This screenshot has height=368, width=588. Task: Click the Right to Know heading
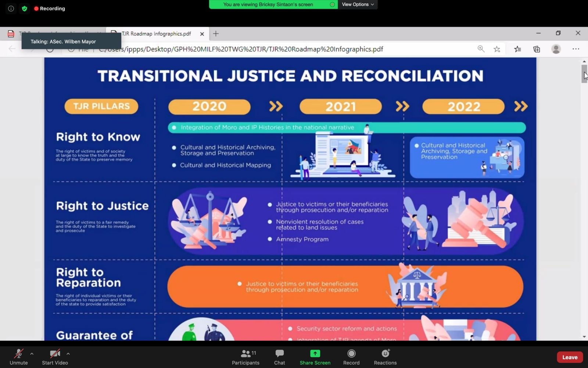pyautogui.click(x=98, y=137)
